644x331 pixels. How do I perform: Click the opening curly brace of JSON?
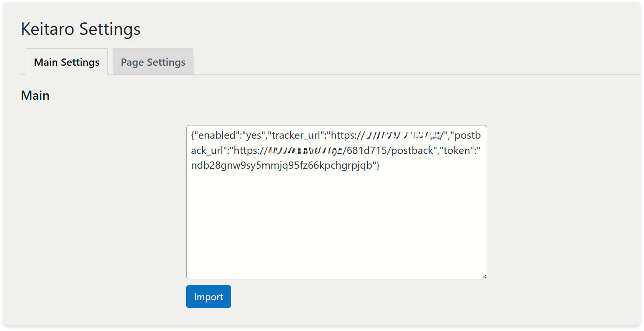[193, 135]
